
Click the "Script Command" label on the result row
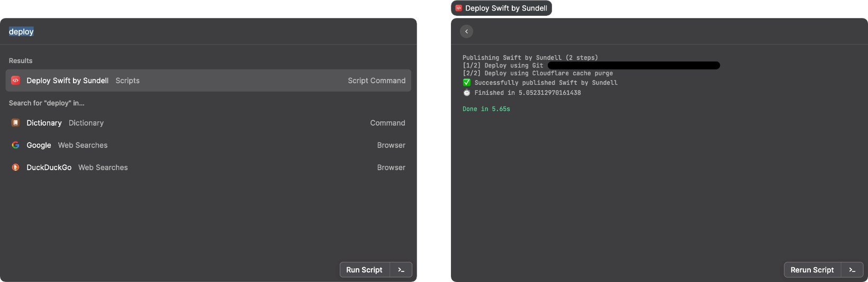click(x=377, y=81)
